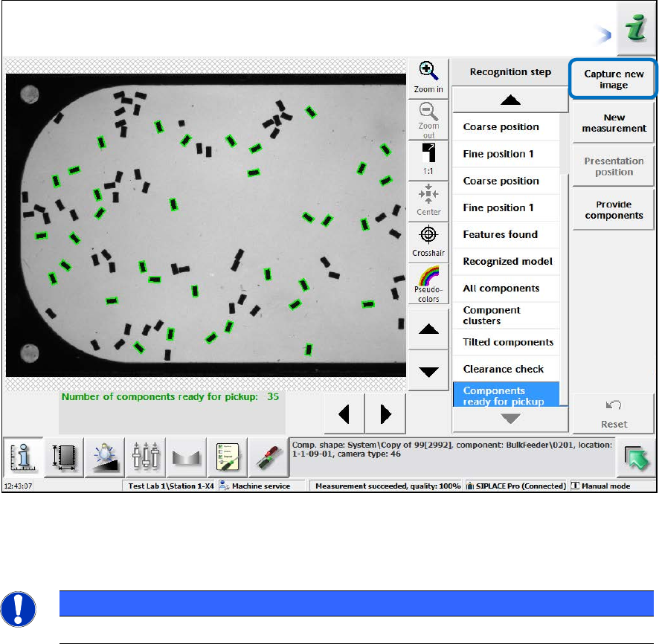Click the 12:43:07 clock in status bar

click(18, 486)
